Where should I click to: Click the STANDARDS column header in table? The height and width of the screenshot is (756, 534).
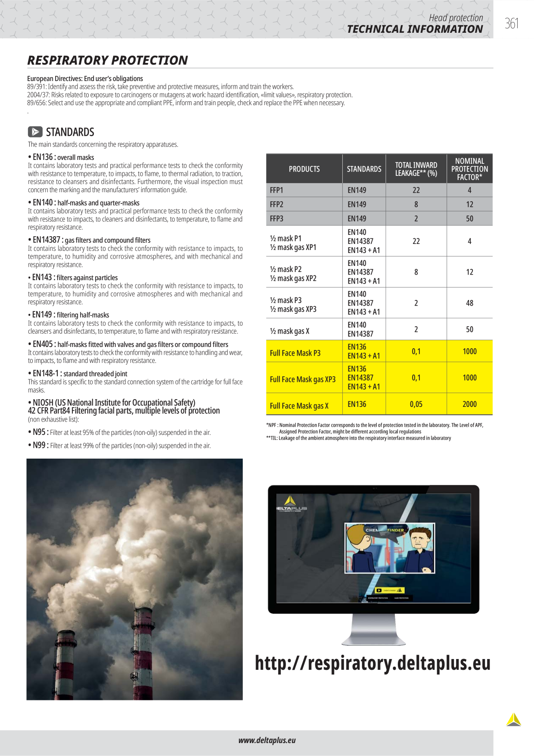click(x=364, y=169)
